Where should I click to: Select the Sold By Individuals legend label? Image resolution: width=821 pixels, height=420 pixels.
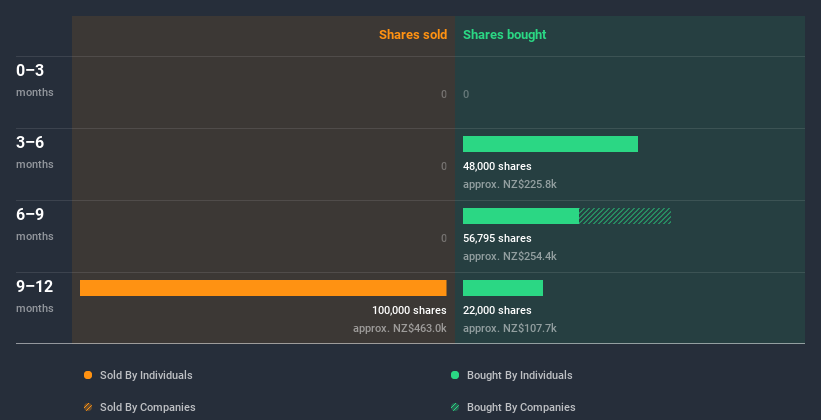(x=146, y=375)
